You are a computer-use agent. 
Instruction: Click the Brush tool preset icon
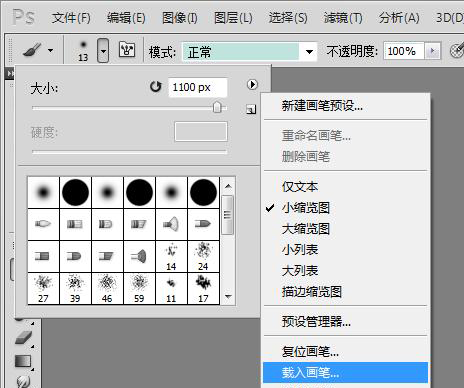32,51
